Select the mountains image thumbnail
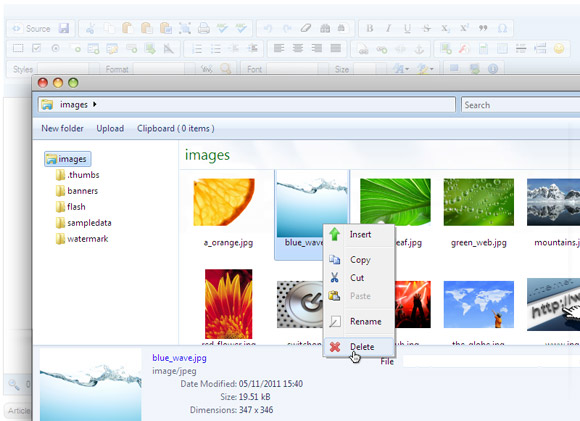The image size is (580, 421). (553, 202)
